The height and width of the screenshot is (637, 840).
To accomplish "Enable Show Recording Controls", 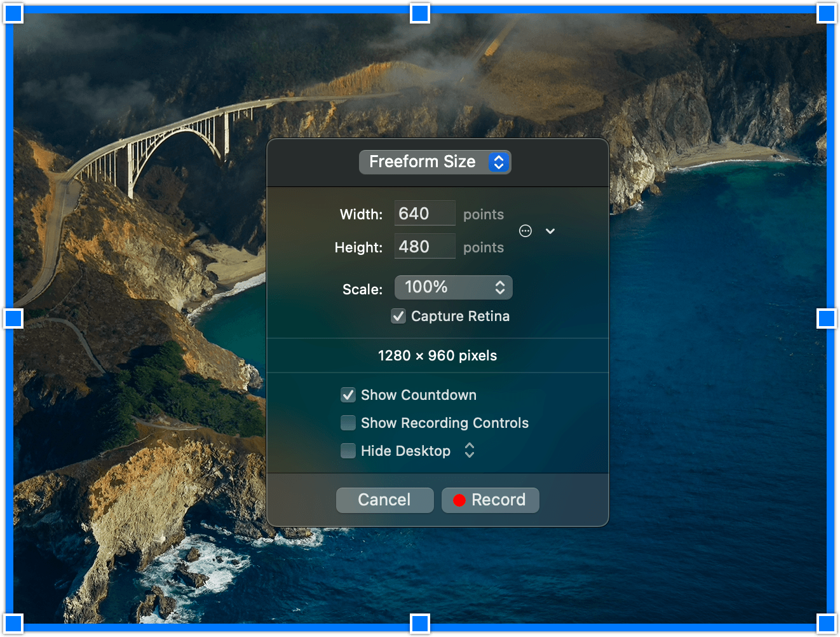I will 348,423.
